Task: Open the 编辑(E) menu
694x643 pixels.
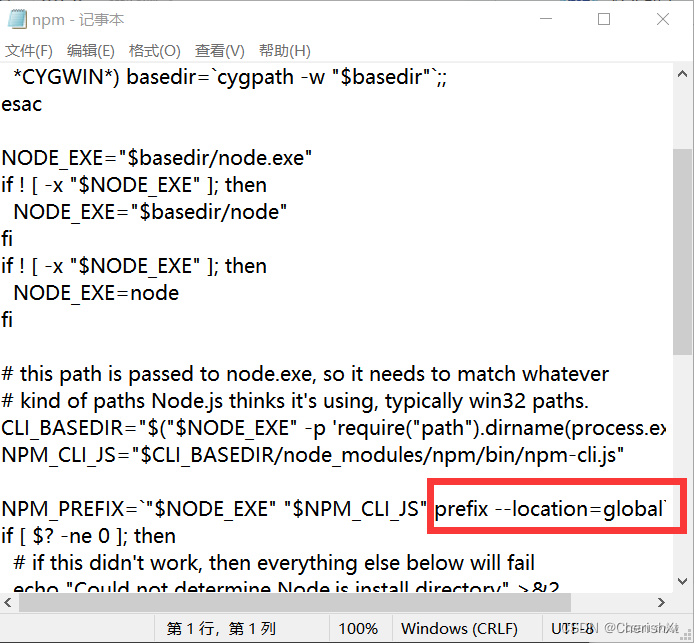Action: (x=91, y=51)
